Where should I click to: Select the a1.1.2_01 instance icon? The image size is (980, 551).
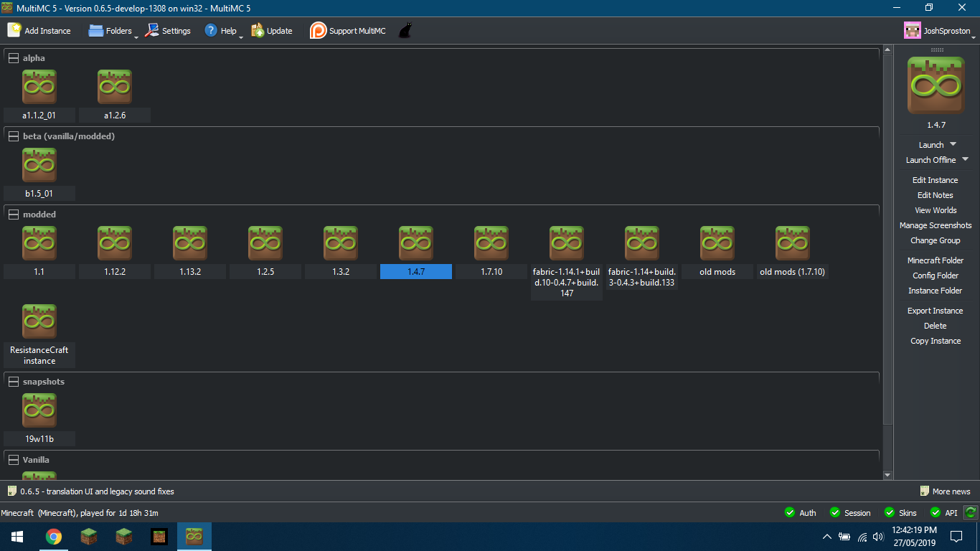(x=39, y=87)
